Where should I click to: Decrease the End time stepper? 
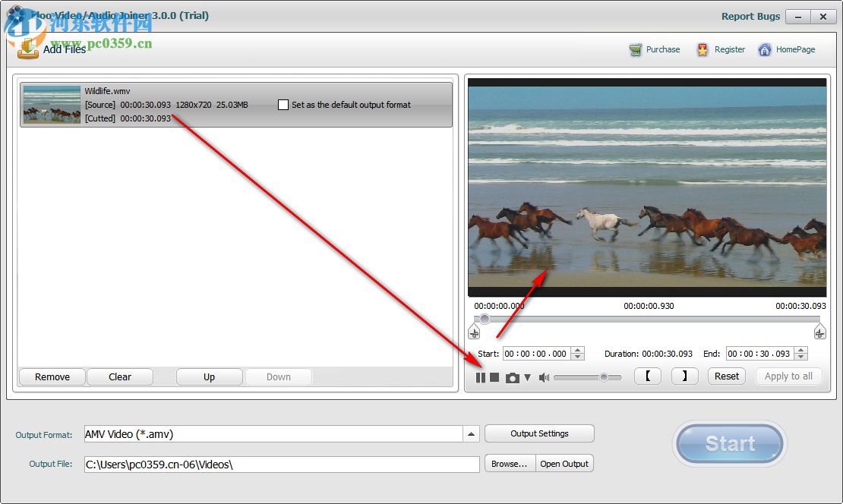click(x=801, y=357)
